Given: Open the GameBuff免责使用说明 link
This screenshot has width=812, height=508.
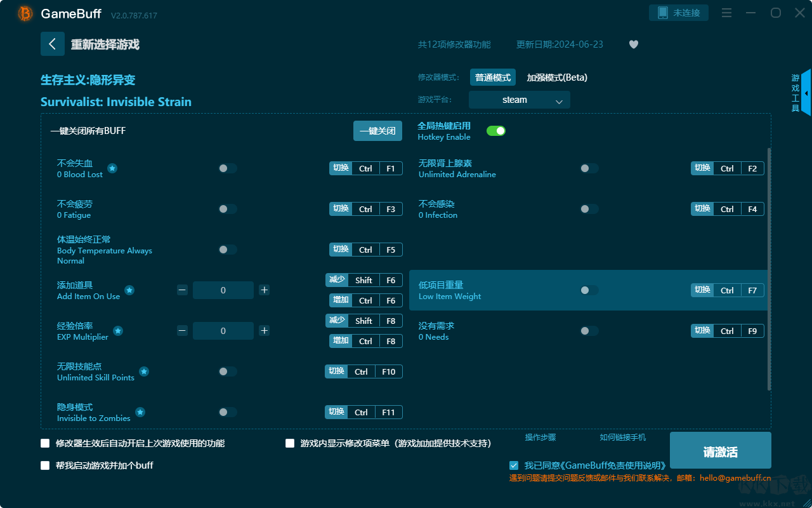Looking at the screenshot, I should (x=615, y=466).
